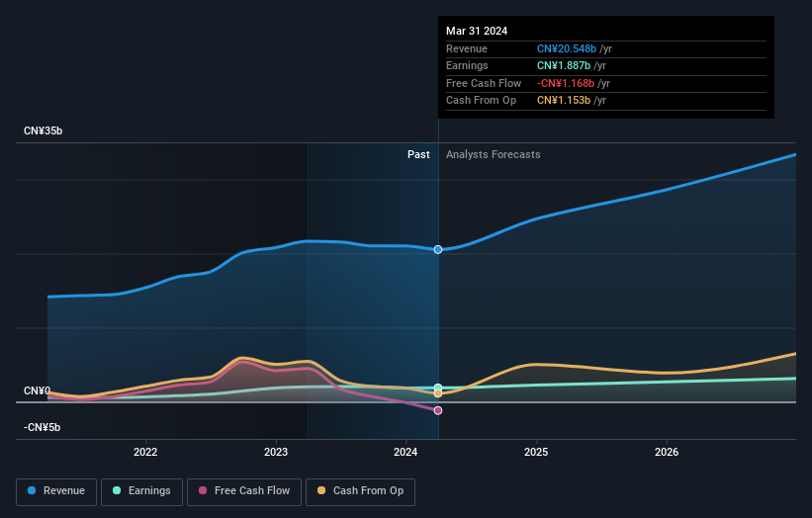The image size is (812, 518).
Task: Click the CN¥0 y-axis label
Action: 38,390
